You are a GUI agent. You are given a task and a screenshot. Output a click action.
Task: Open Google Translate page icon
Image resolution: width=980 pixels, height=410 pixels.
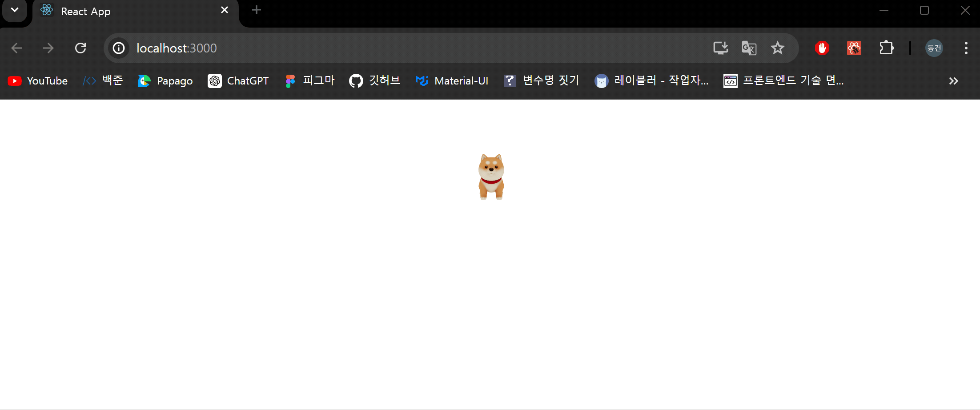click(749, 48)
